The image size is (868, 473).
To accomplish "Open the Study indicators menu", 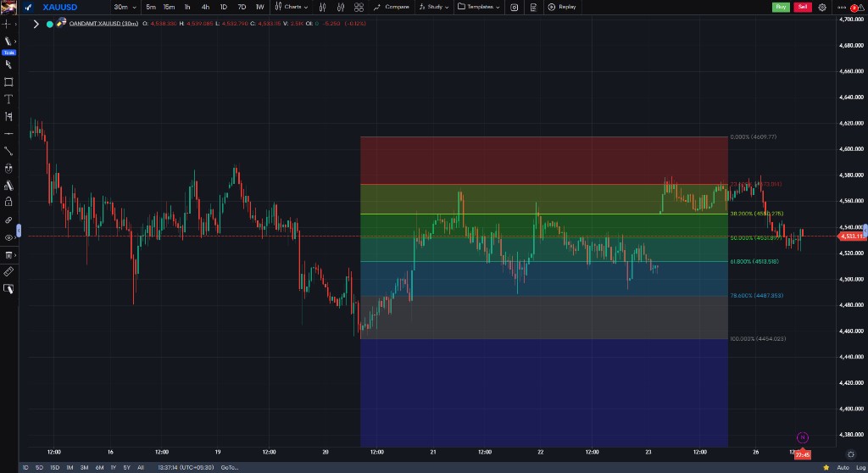I will (x=434, y=7).
